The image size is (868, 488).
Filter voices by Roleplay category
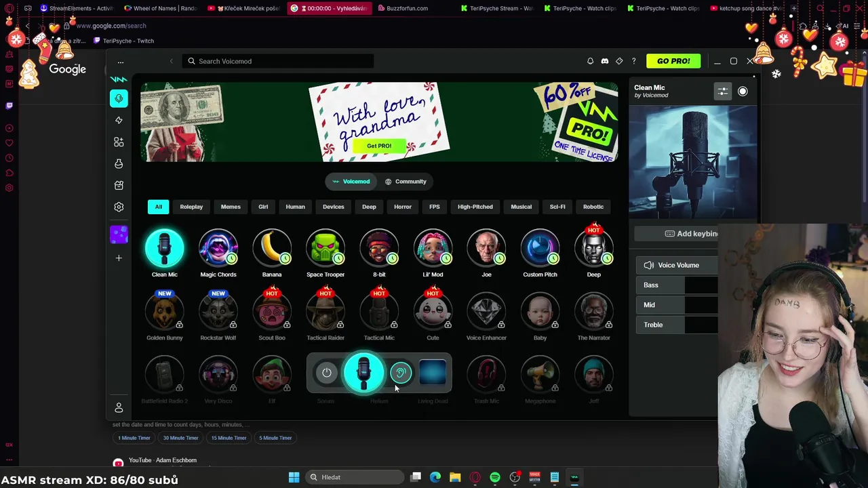pyautogui.click(x=191, y=207)
